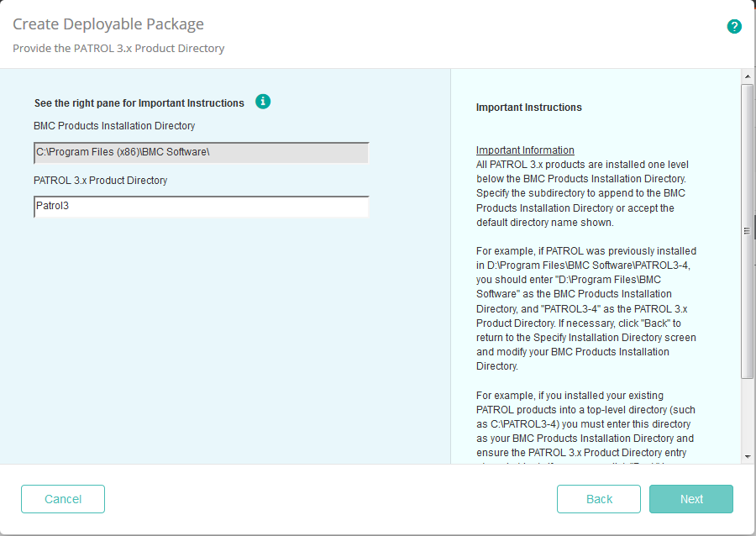This screenshot has height=536, width=756.
Task: Click the PATROL 3.x Product Directory label
Action: [101, 181]
